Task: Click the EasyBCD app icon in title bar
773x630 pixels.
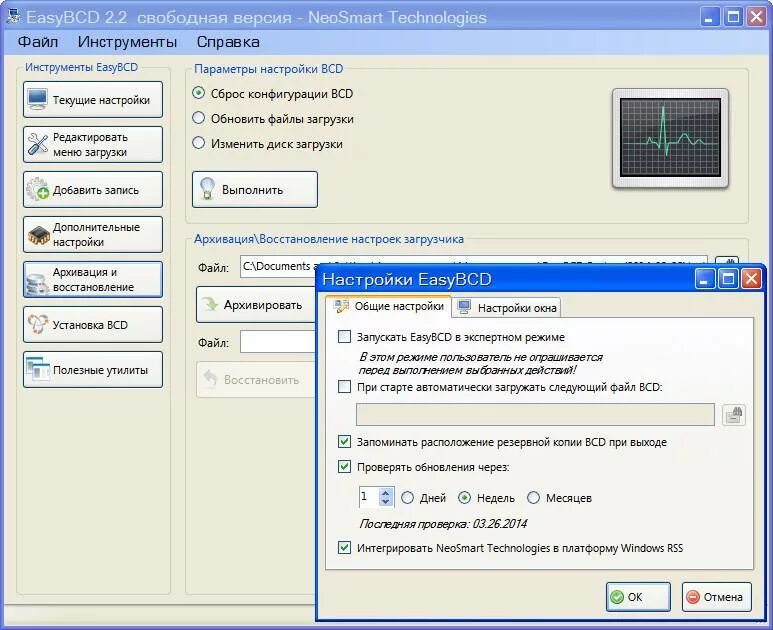Action: tap(14, 17)
